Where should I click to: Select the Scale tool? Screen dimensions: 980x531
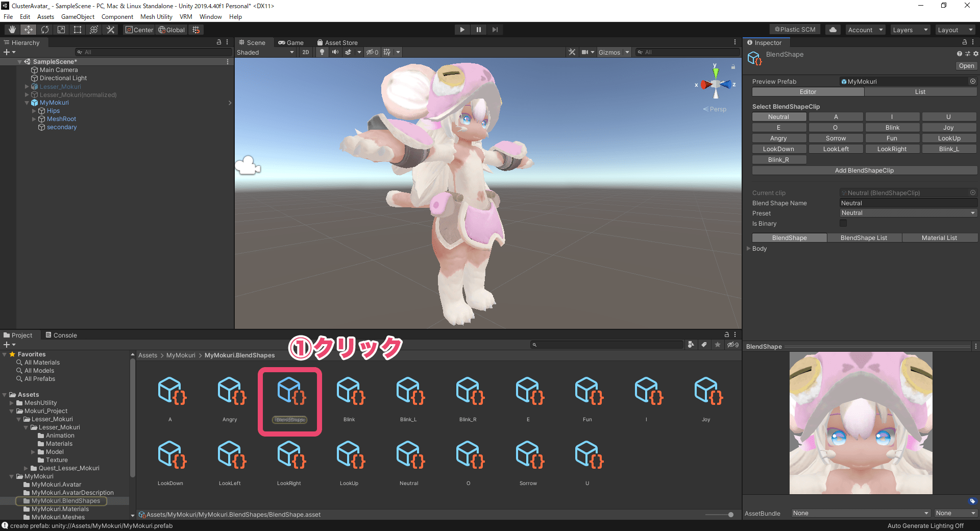(61, 29)
